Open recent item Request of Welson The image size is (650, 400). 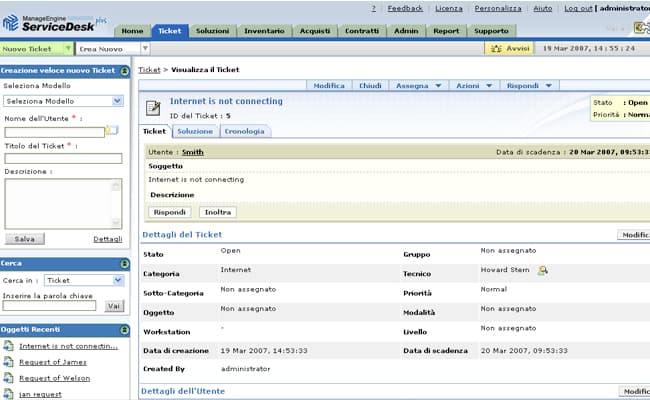point(54,378)
